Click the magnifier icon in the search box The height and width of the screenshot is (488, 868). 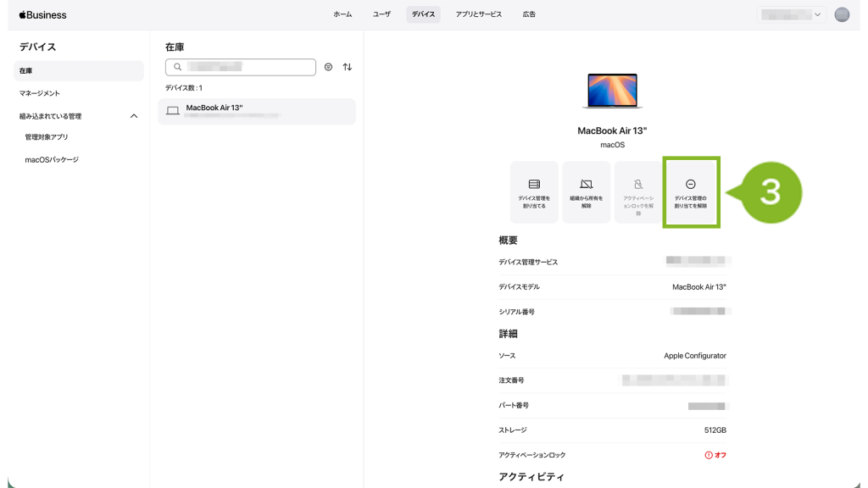177,67
